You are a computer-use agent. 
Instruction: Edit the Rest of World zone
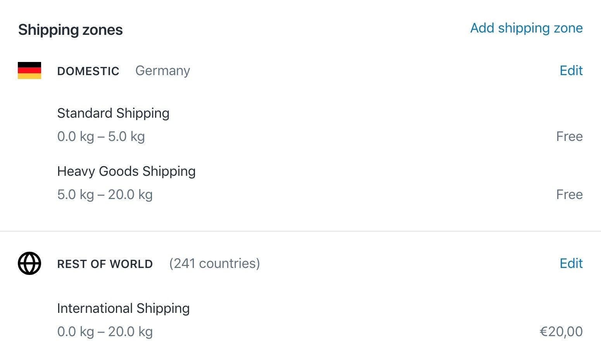(571, 263)
